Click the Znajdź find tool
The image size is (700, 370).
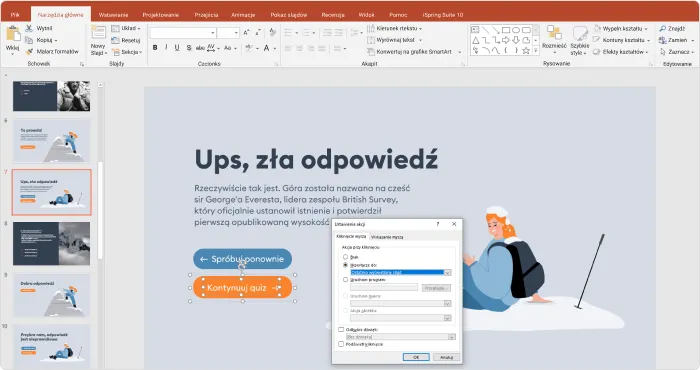coord(672,28)
